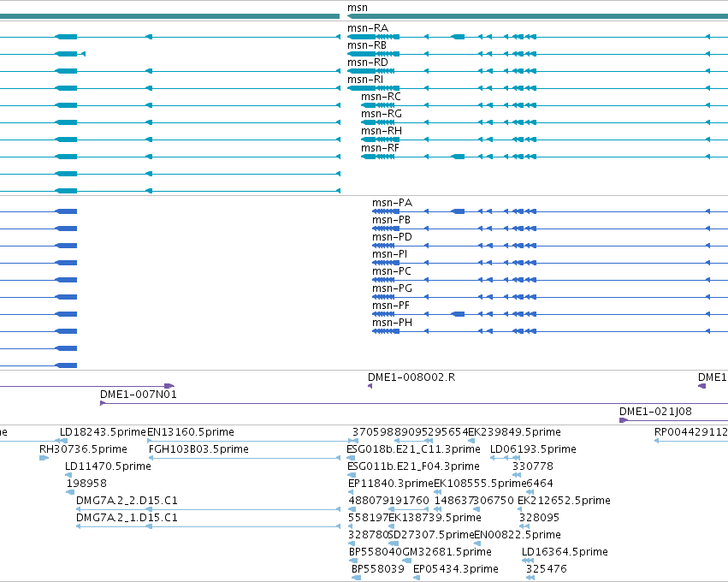Click the teal msn gene bar
Screen dimensions: 728x582
pyautogui.click(x=537, y=16)
